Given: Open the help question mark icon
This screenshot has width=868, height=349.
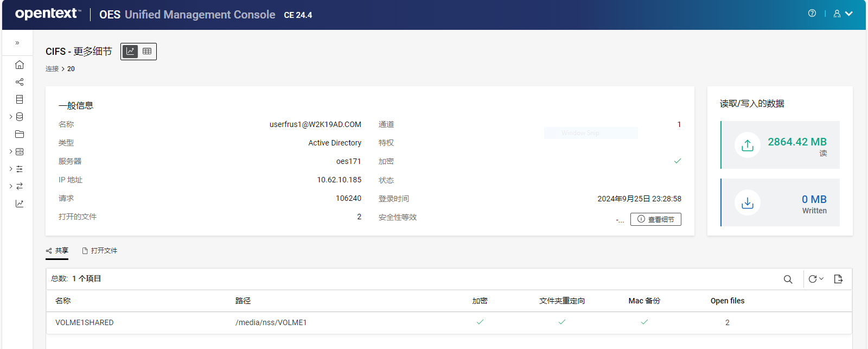Looking at the screenshot, I should (x=812, y=14).
